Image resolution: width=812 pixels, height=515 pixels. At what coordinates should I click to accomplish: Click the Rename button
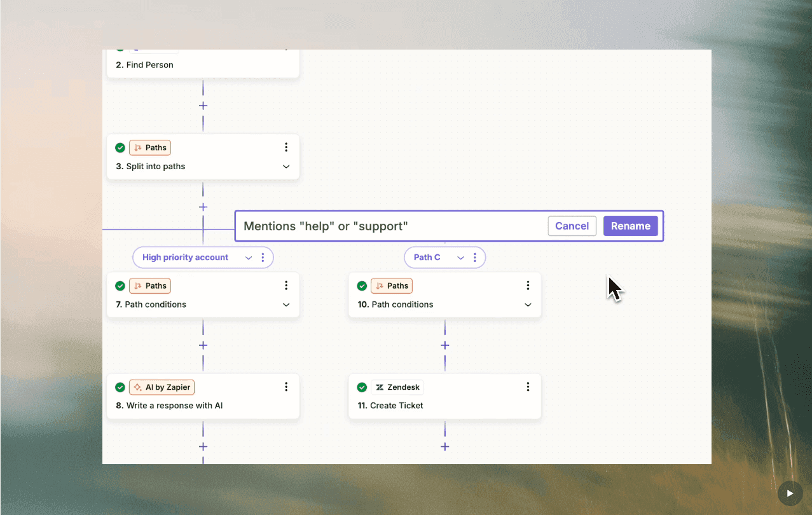pos(630,226)
